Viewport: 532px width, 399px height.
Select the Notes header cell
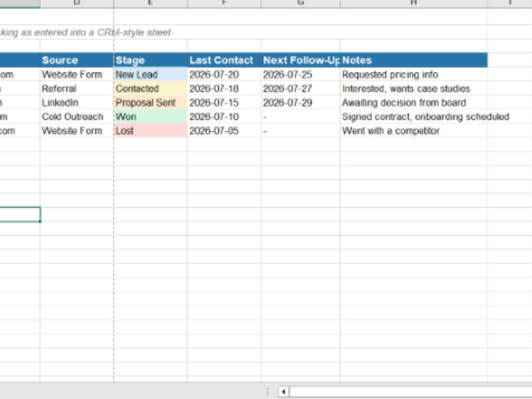point(414,60)
